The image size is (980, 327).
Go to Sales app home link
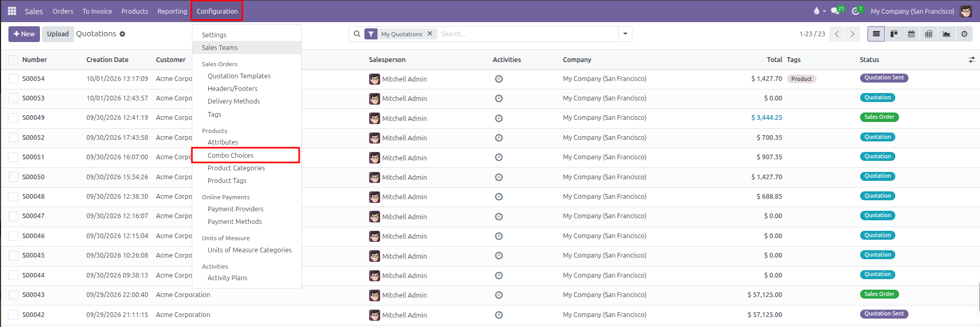[34, 11]
